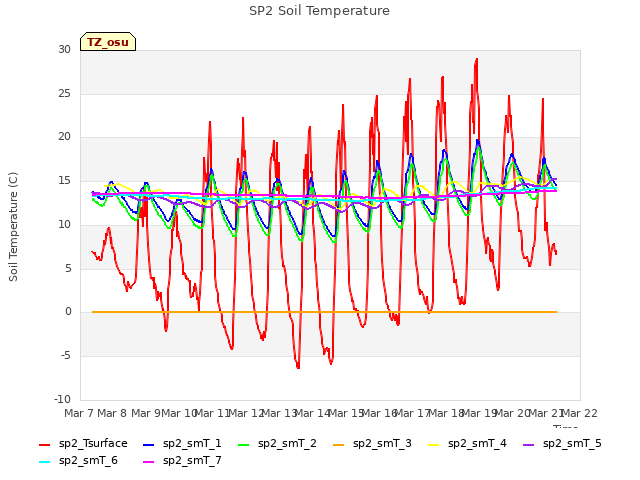Click the Mar 7 x-axis tick label
The width and height of the screenshot is (640, 480).
point(79,413)
